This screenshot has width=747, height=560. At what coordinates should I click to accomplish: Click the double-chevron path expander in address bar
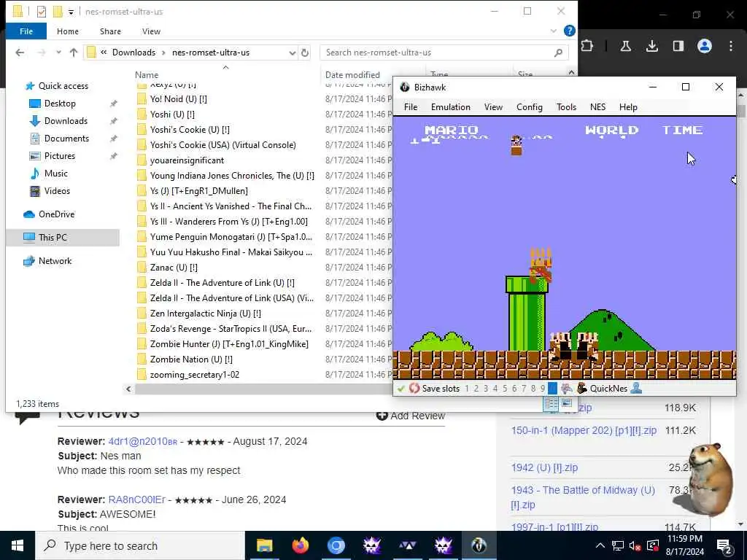tap(104, 52)
